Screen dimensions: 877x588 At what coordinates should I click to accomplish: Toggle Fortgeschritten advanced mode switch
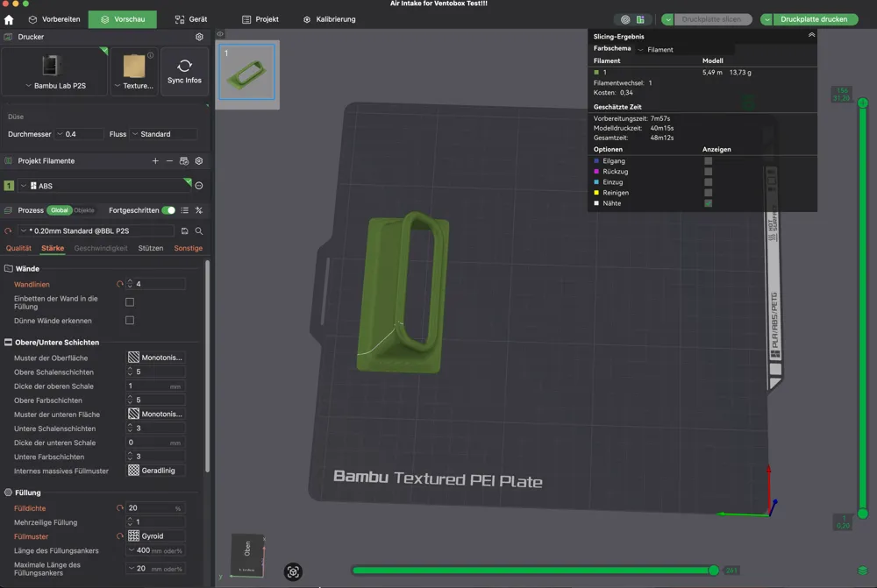coord(168,210)
